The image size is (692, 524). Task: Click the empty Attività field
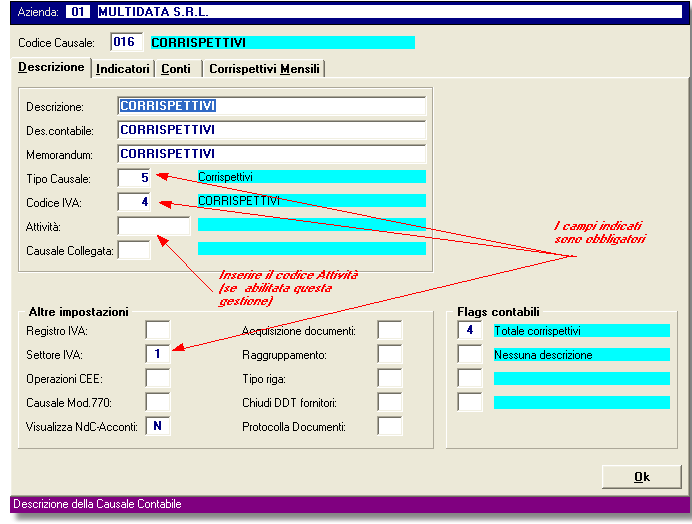[154, 226]
